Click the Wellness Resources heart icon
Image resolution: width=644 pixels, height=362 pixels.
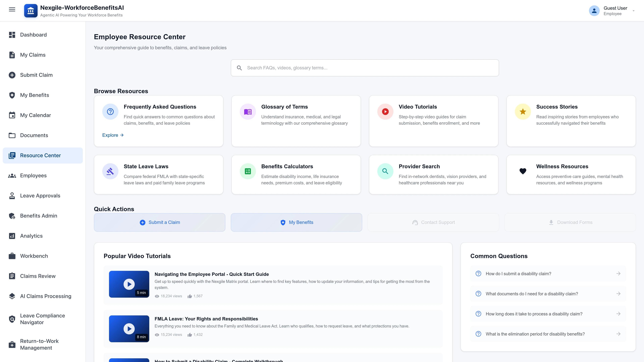point(523,171)
